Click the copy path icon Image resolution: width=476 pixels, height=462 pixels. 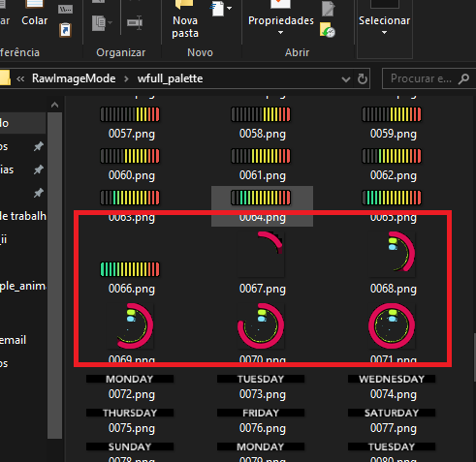(x=65, y=9)
